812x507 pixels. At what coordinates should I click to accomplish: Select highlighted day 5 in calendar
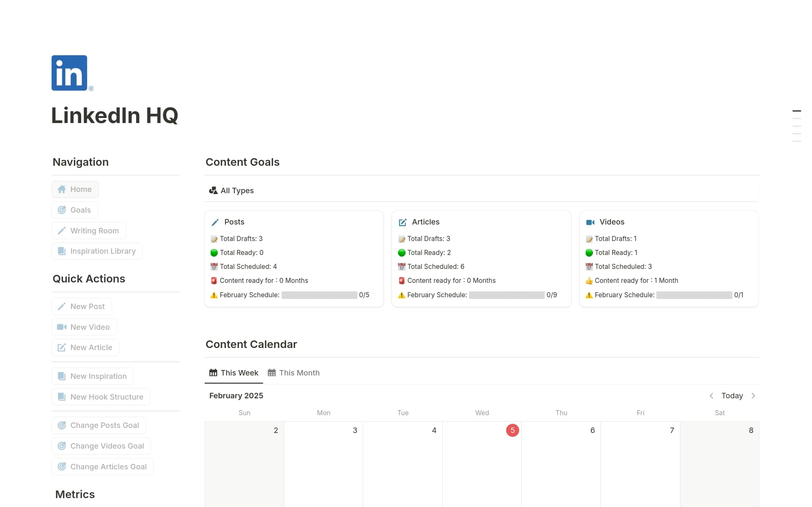tap(513, 430)
